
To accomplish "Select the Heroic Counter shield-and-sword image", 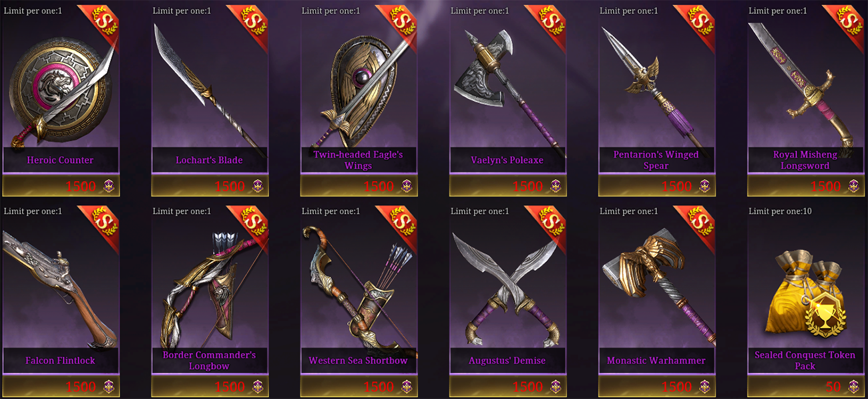I will [x=61, y=84].
